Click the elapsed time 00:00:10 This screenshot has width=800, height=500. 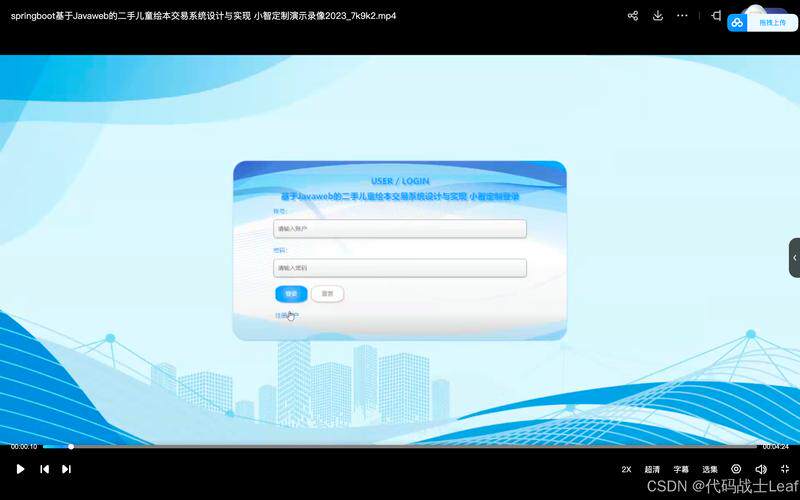tap(24, 446)
